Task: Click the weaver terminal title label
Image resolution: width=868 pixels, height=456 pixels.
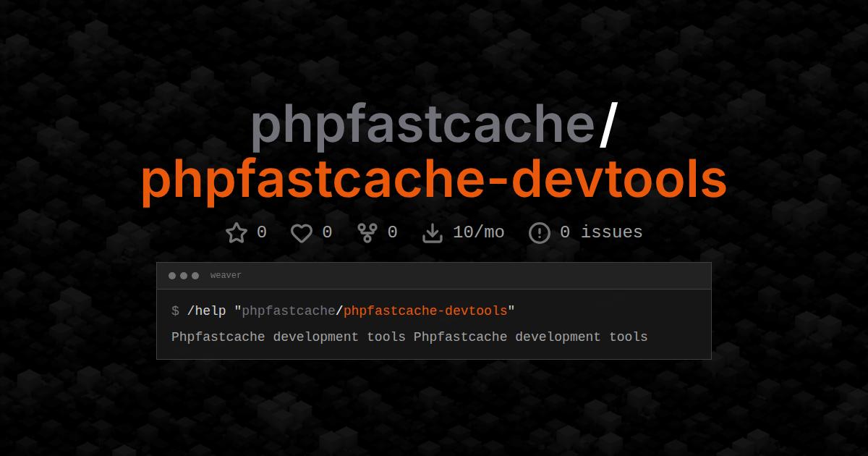Action: tap(226, 275)
